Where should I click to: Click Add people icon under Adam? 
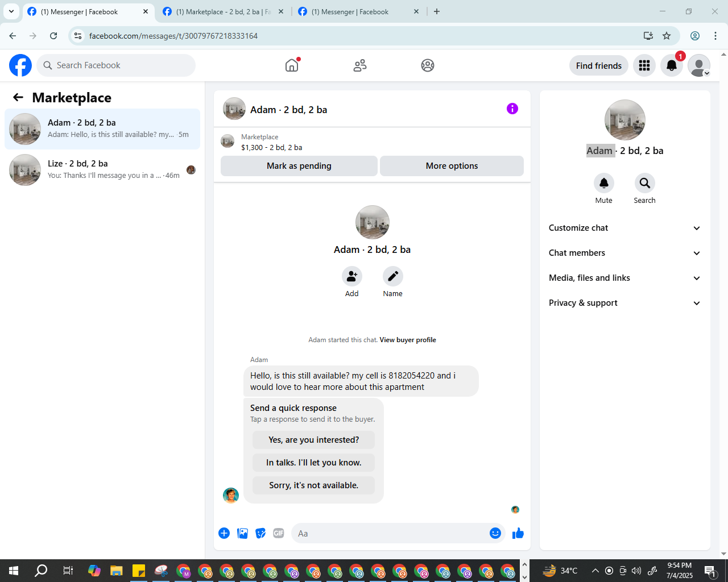click(352, 276)
